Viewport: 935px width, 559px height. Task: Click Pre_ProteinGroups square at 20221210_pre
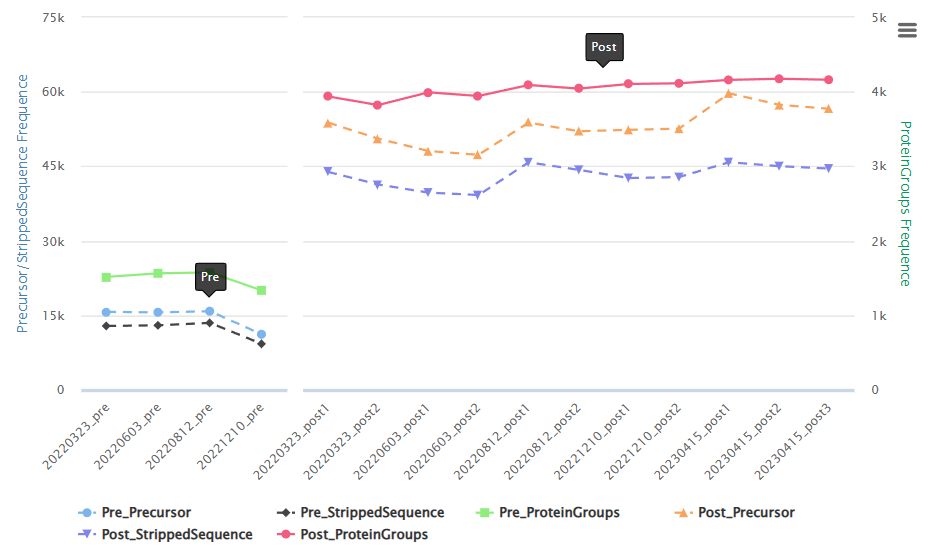tap(261, 291)
